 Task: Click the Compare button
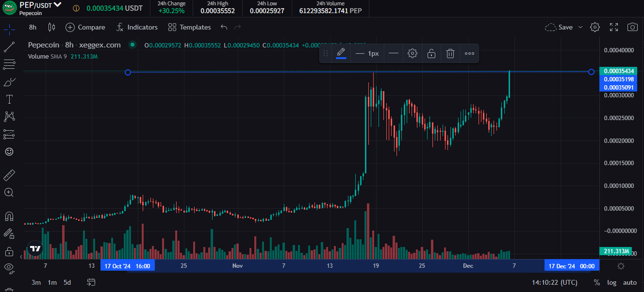[x=85, y=27]
